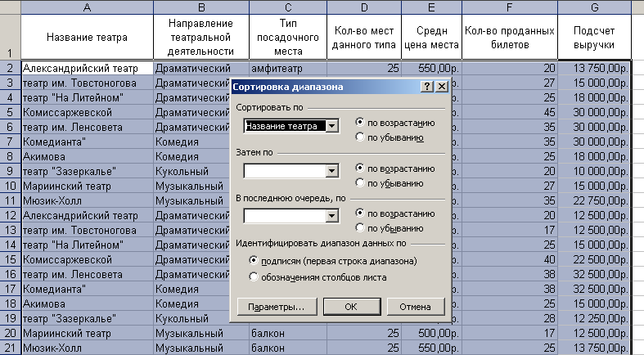Click cell 'Акимова' in row 8
Image resolution: width=644 pixels, height=355 pixels.
click(x=87, y=157)
